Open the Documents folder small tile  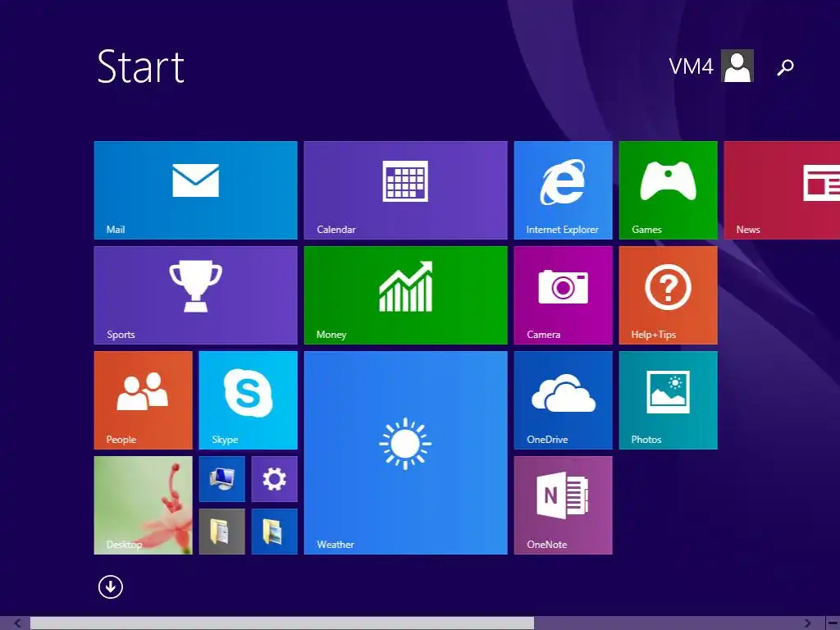221,532
